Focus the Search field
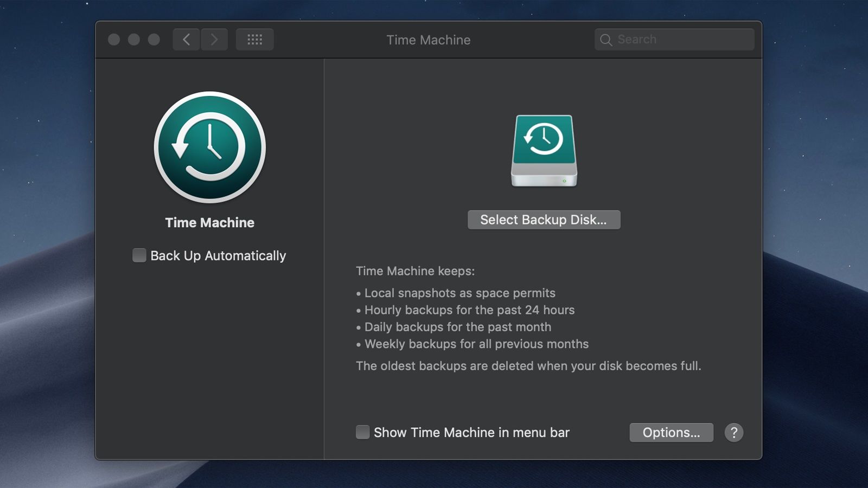868x488 pixels. pos(674,40)
